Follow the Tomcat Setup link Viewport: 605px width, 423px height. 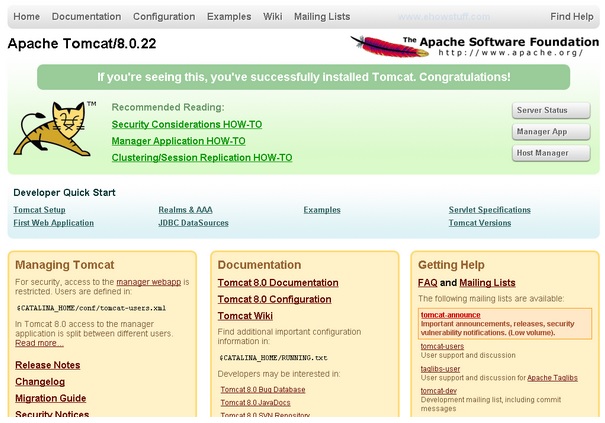pos(39,210)
